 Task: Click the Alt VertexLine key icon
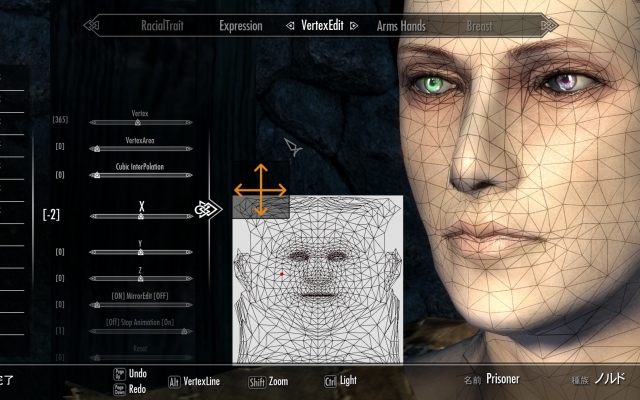pyautogui.click(x=173, y=381)
